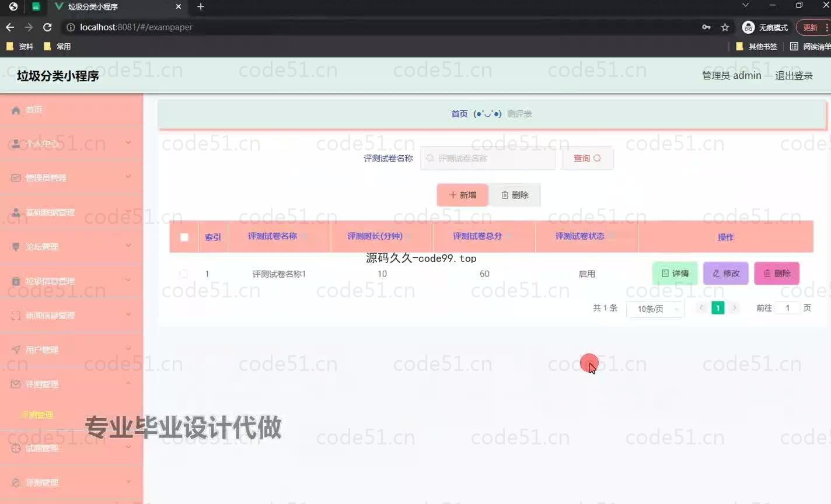Click 修改 for 评测试卷名称1
Screen dimensions: 831x504
pyautogui.click(x=726, y=274)
